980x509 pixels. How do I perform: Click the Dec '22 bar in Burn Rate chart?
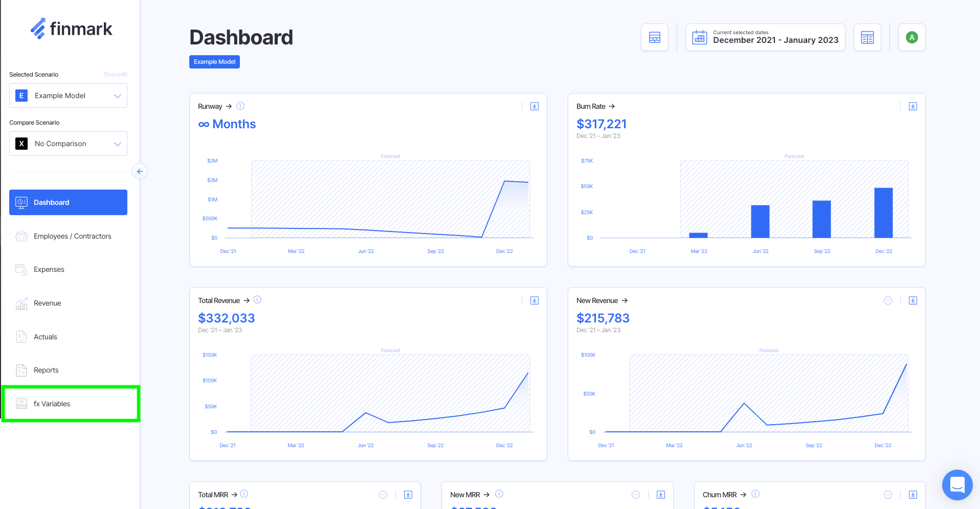tap(883, 213)
